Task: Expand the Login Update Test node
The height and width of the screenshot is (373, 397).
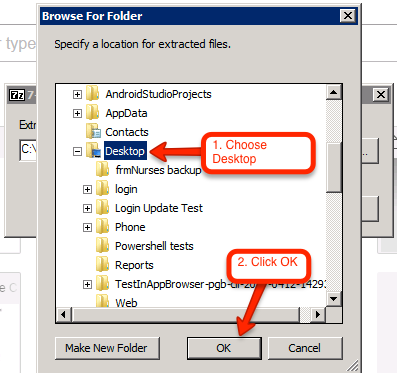Action: point(87,208)
